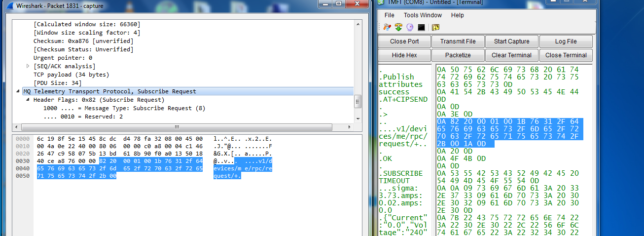Click hex line '0A 3E 0D' in TMFT
This screenshot has height=236, width=644.
coord(455,114)
